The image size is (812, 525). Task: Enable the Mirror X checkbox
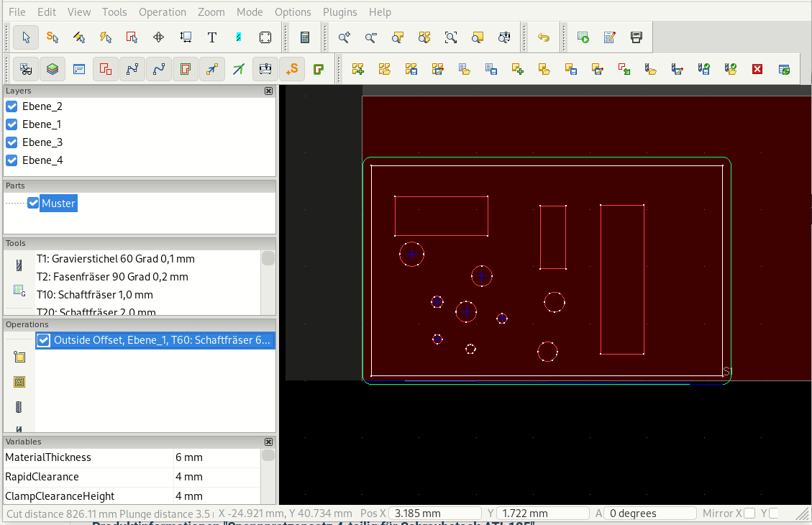[x=749, y=513]
